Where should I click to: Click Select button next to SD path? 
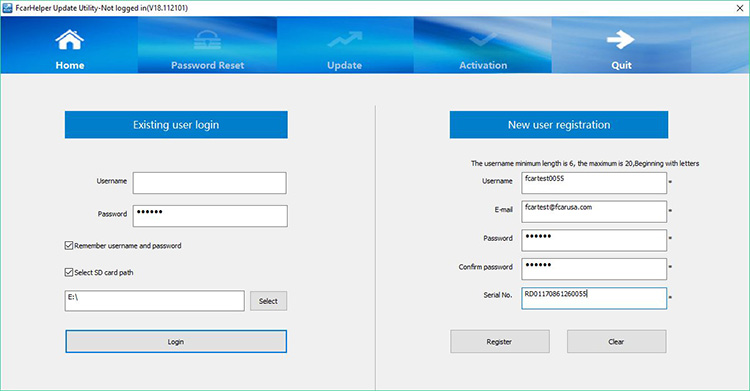click(268, 301)
